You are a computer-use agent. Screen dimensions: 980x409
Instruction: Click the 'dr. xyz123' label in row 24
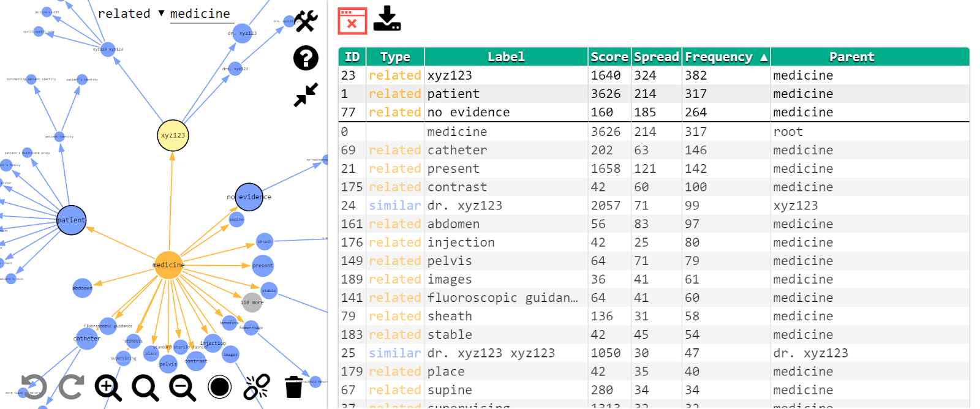pos(465,206)
